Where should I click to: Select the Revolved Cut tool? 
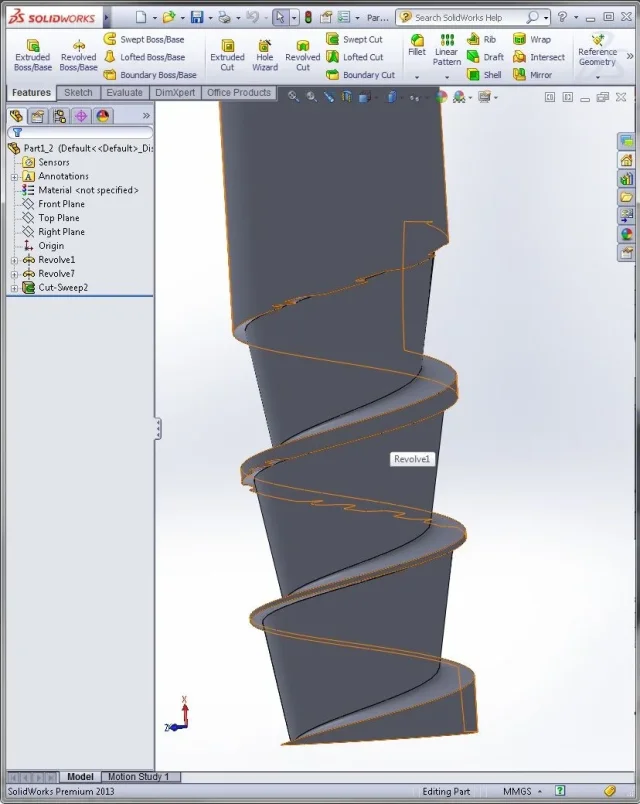(302, 56)
